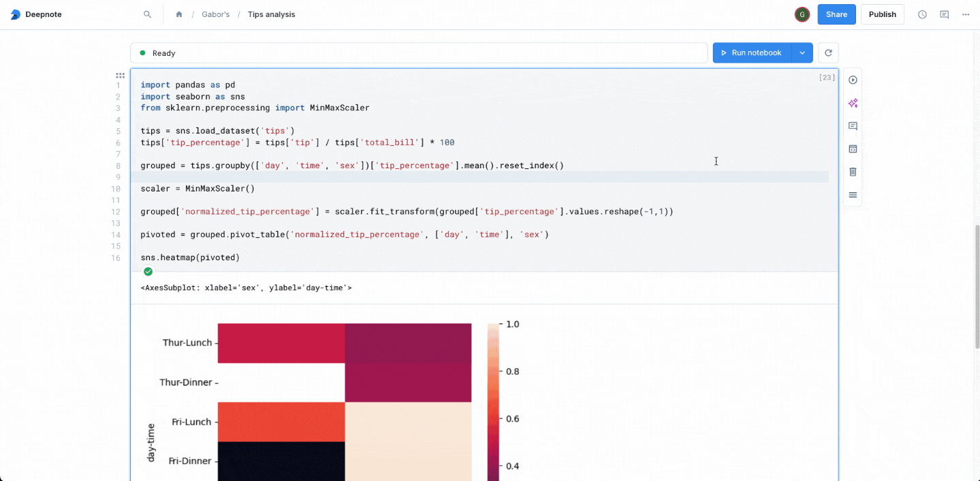
Task: Open version history clock icon
Action: click(922, 14)
